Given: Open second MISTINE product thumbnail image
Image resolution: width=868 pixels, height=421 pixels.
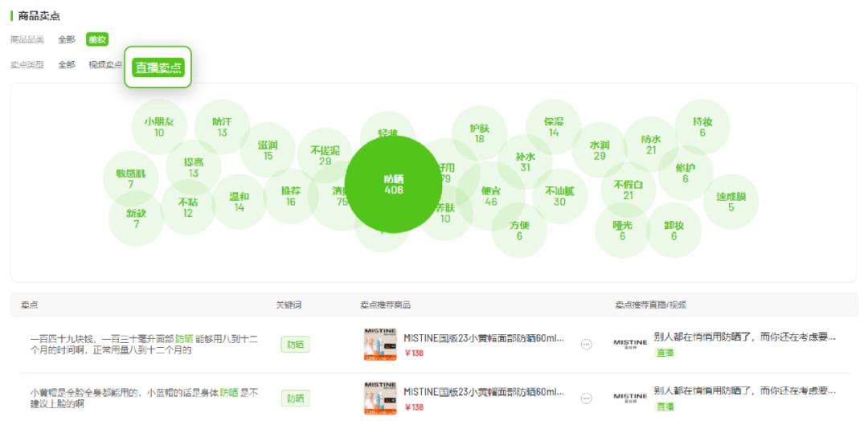Looking at the screenshot, I should coord(380,398).
